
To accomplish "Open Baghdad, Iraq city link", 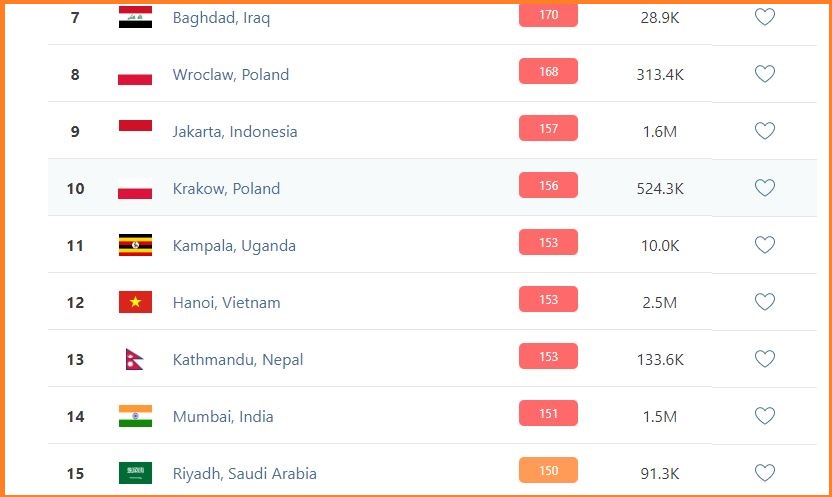I will 221,18.
